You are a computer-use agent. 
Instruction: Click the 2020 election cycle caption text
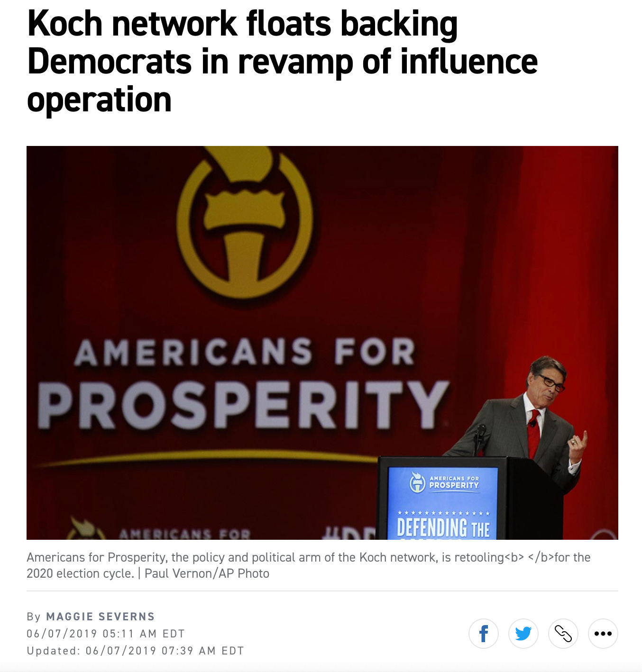(80, 573)
